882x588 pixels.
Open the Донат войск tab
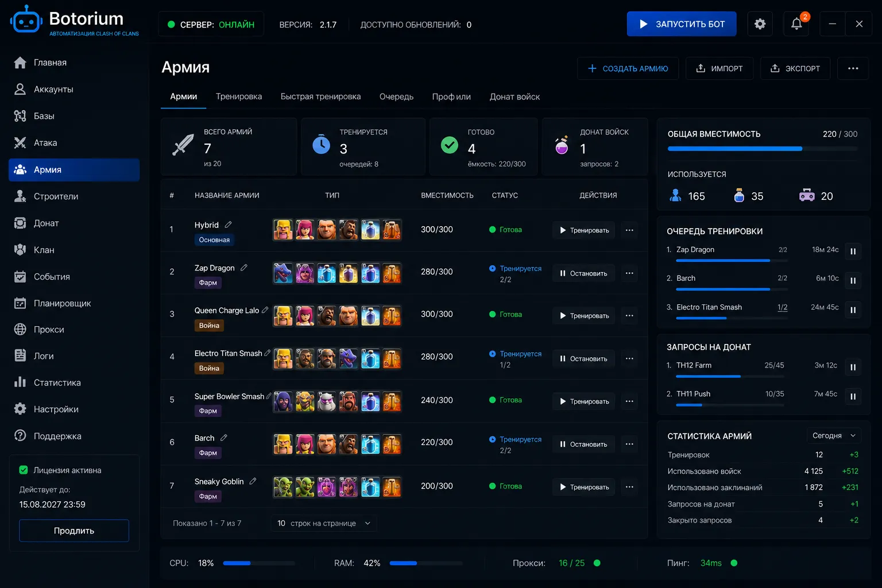click(x=514, y=96)
